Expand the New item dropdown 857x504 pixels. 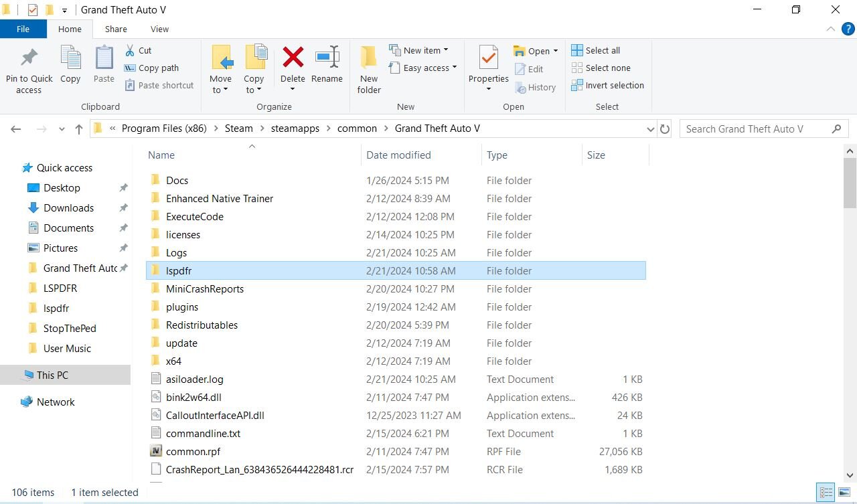[419, 50]
